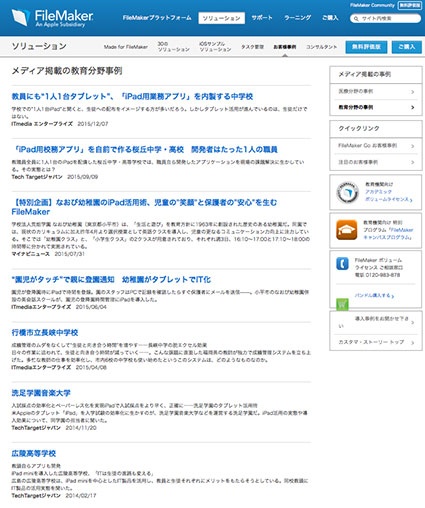425x508 pixels.
Task: Click the date 2015/12/07 under the first article
Action: click(93, 124)
